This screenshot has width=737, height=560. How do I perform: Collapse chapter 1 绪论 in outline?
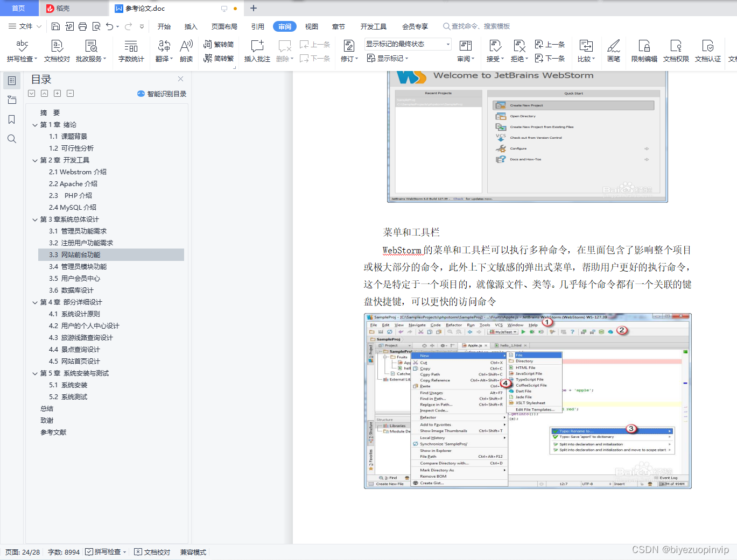pyautogui.click(x=35, y=125)
